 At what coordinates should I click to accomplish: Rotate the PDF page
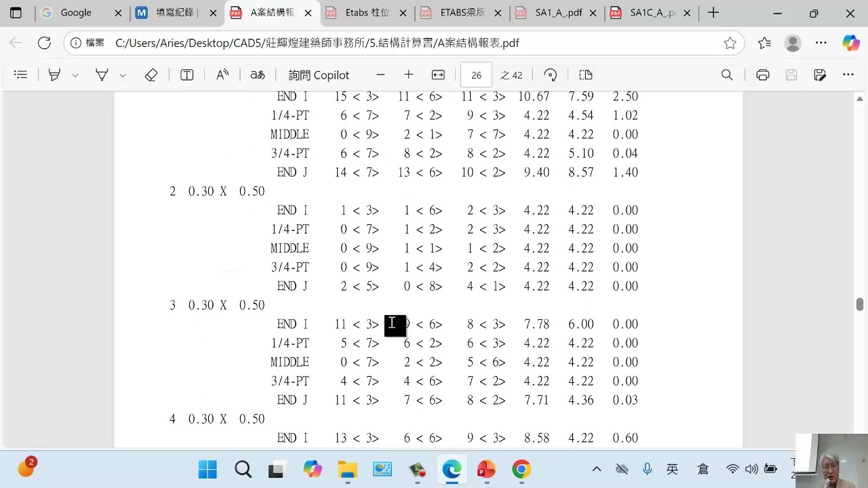pyautogui.click(x=551, y=75)
